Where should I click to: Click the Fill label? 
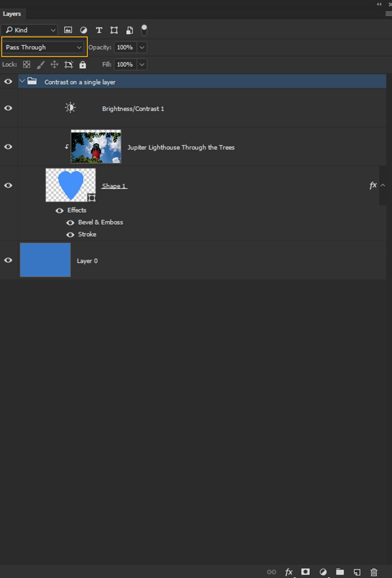(106, 64)
